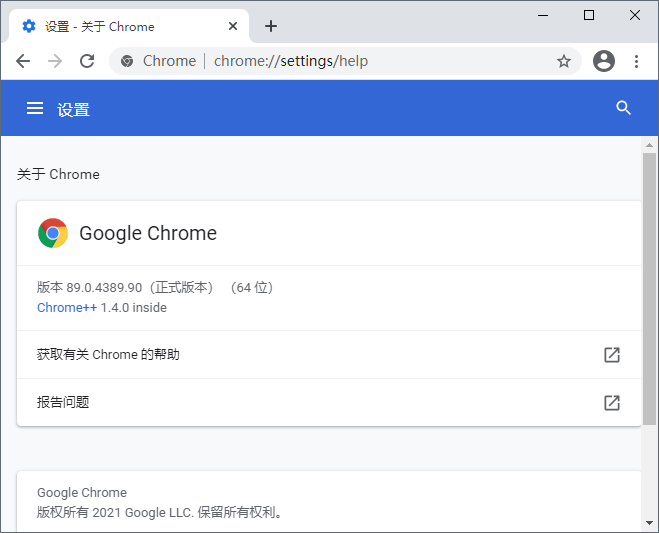The width and height of the screenshot is (659, 533).
Task: Click the scrollbar up arrow
Action: tap(649, 145)
